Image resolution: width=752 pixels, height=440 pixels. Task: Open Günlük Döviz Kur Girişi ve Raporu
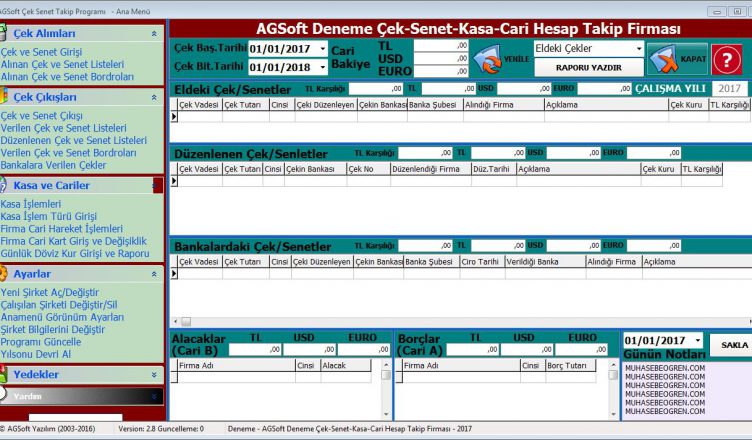(x=75, y=254)
